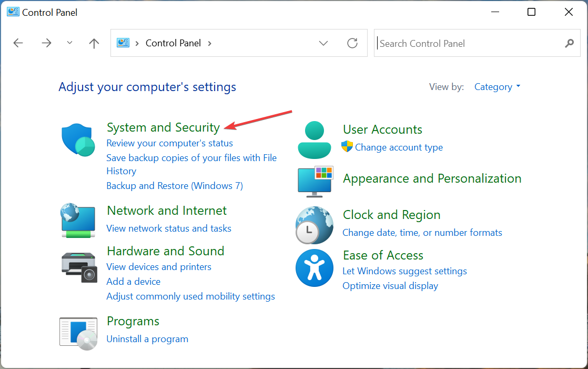Click the Appearance and Personalization monitor icon

pos(314,182)
